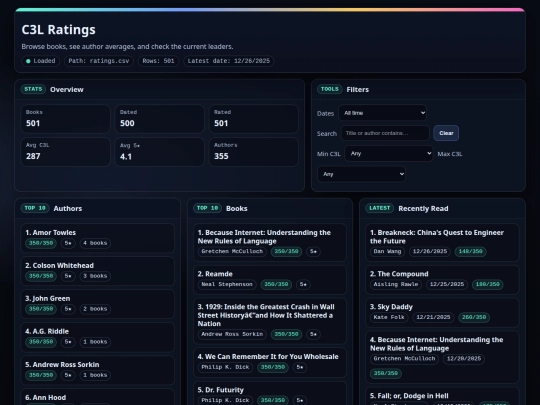Click the Gretchen McCulloch pill in Top Books
540x405 pixels.
click(x=232, y=251)
